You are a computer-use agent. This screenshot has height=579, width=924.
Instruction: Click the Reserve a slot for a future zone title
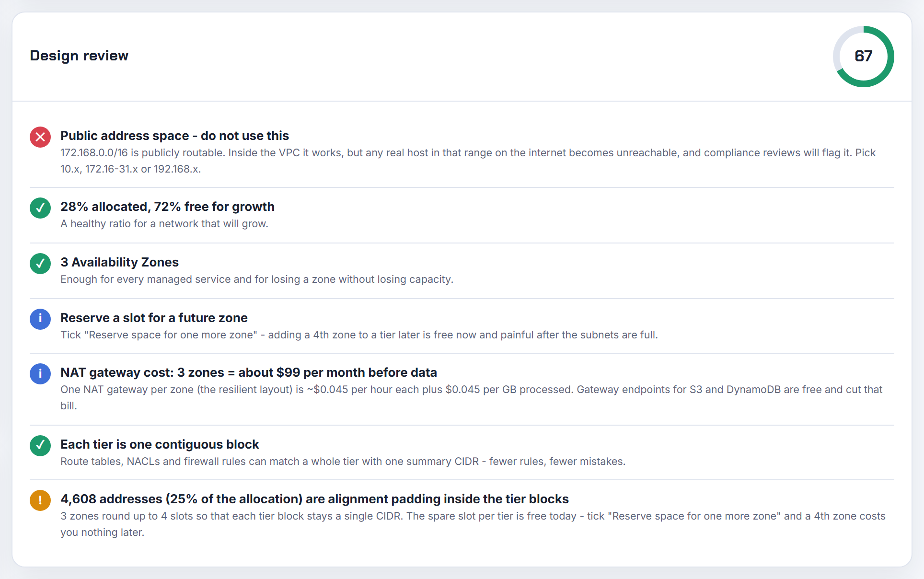[x=154, y=318]
